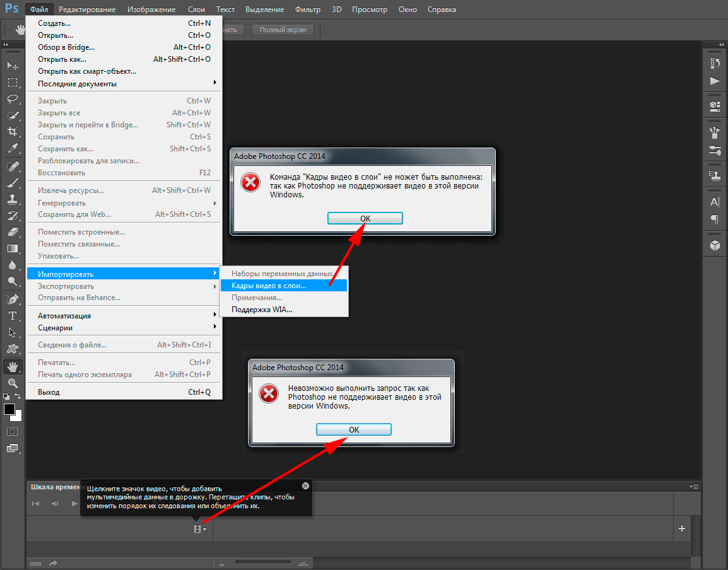
Task: Select the Brush tool
Action: coord(13,183)
